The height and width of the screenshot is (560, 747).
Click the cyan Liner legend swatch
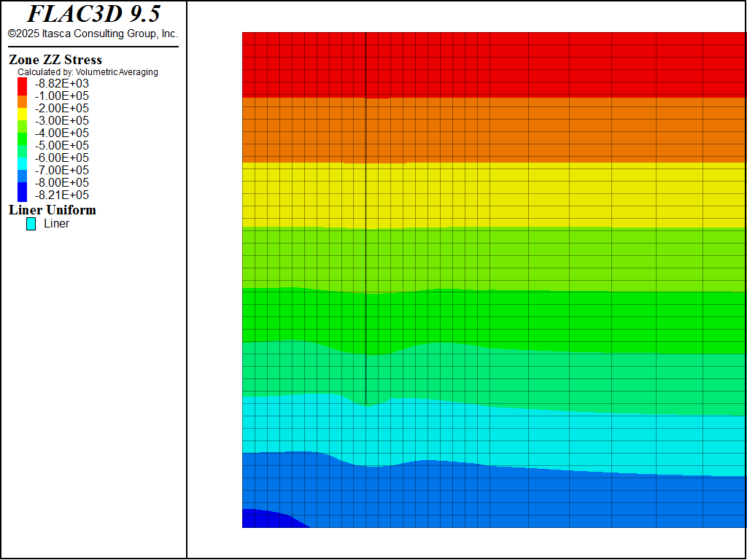coord(31,224)
